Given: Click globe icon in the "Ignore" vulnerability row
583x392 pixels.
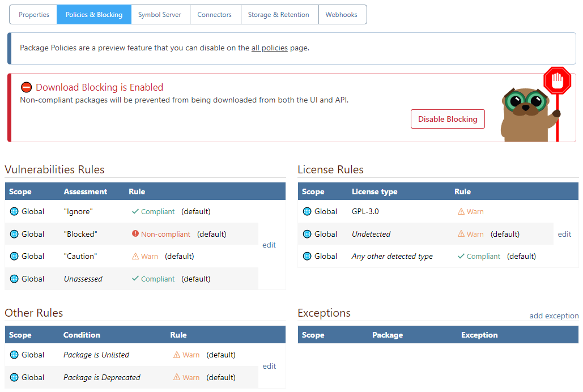Looking at the screenshot, I should click(14, 211).
